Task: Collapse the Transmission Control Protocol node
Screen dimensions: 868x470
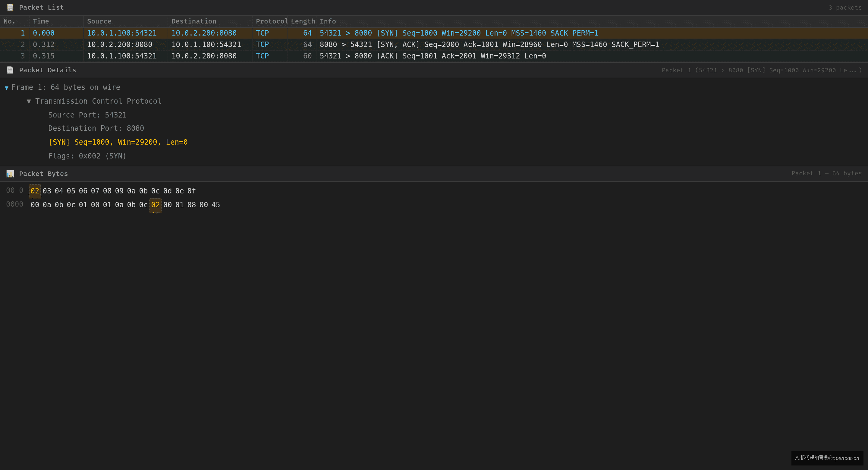Action: (x=29, y=102)
